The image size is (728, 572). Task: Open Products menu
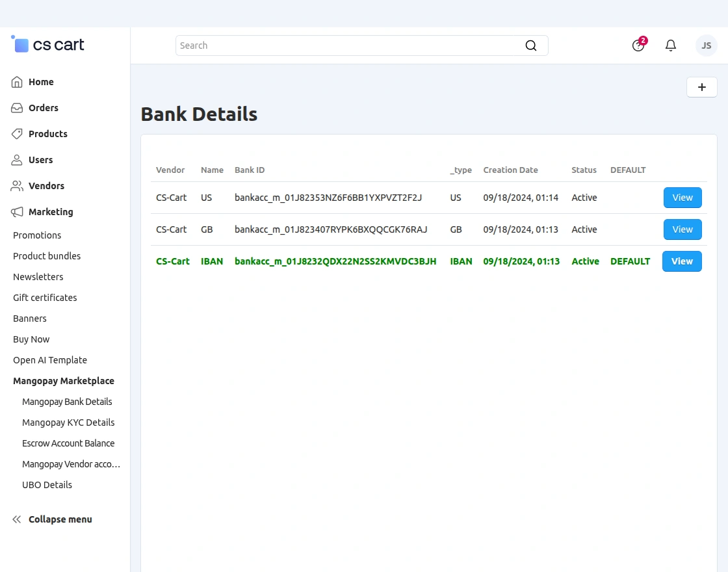(x=48, y=134)
